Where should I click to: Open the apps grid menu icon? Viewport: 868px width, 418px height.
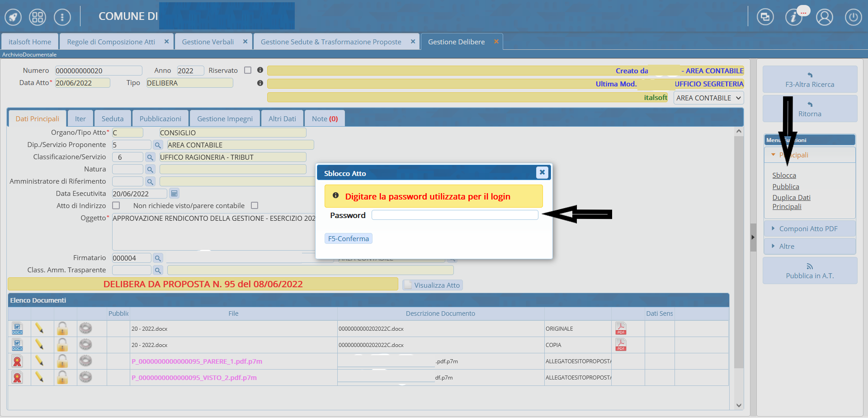[x=38, y=17]
